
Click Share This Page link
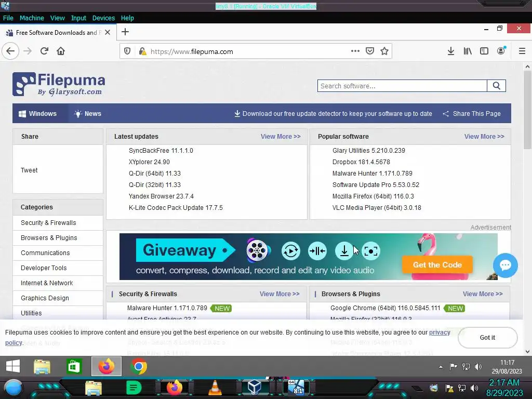pos(472,114)
